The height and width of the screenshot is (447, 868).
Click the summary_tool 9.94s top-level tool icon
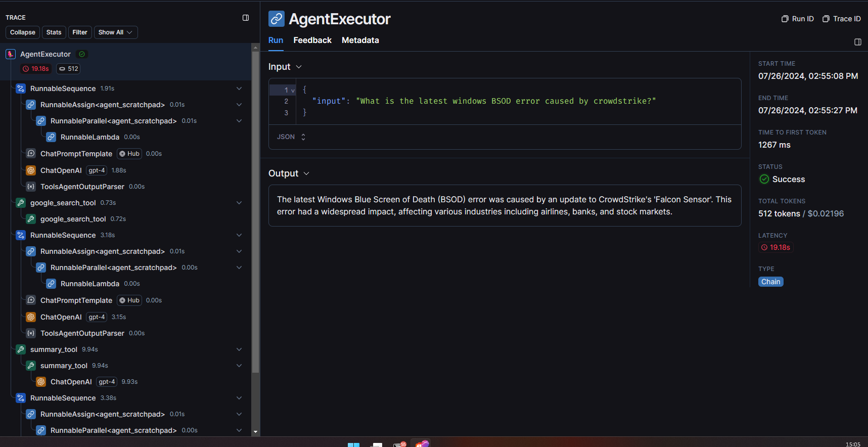tap(21, 349)
